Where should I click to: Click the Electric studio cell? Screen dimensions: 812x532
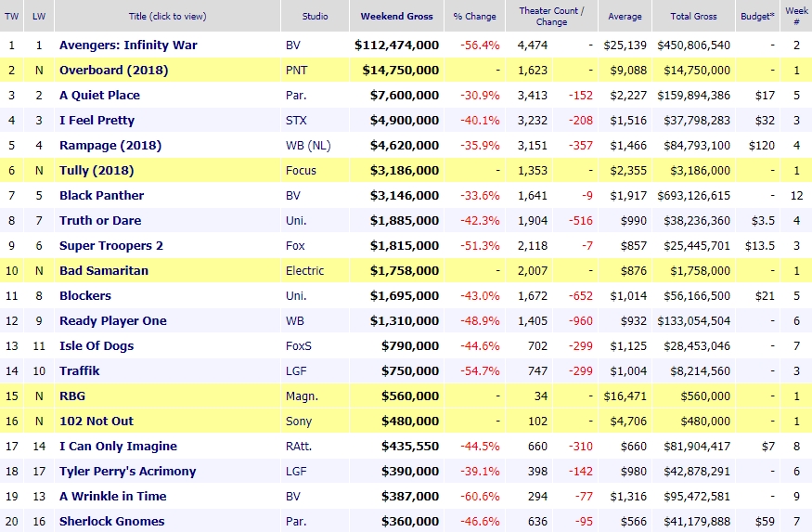click(x=305, y=270)
